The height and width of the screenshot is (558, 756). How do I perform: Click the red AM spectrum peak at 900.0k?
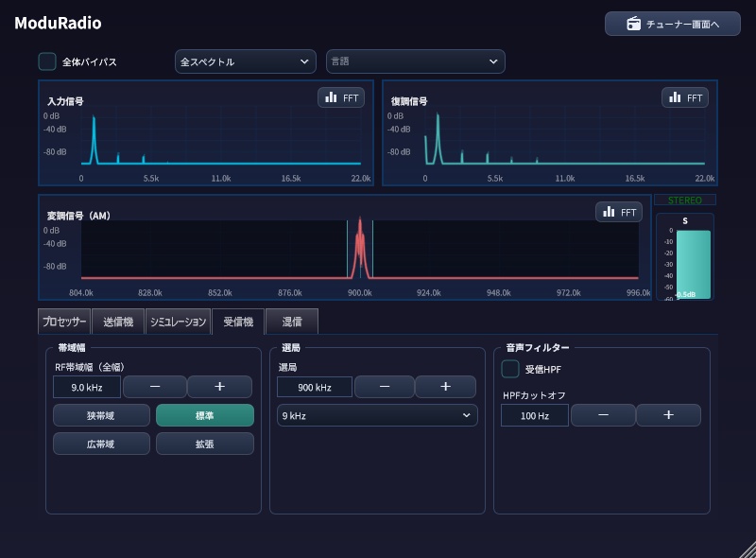pos(360,249)
